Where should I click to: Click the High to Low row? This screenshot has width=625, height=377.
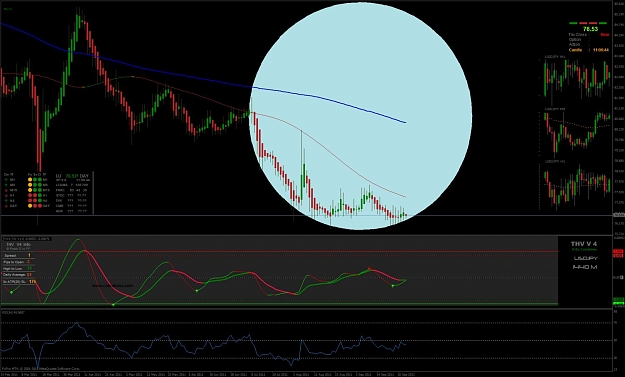click(18, 269)
